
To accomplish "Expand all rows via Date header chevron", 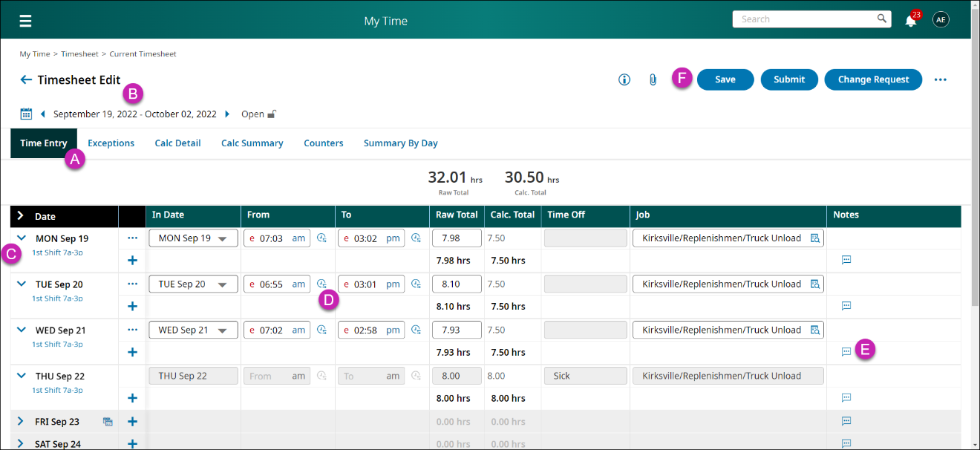I will click(21, 216).
